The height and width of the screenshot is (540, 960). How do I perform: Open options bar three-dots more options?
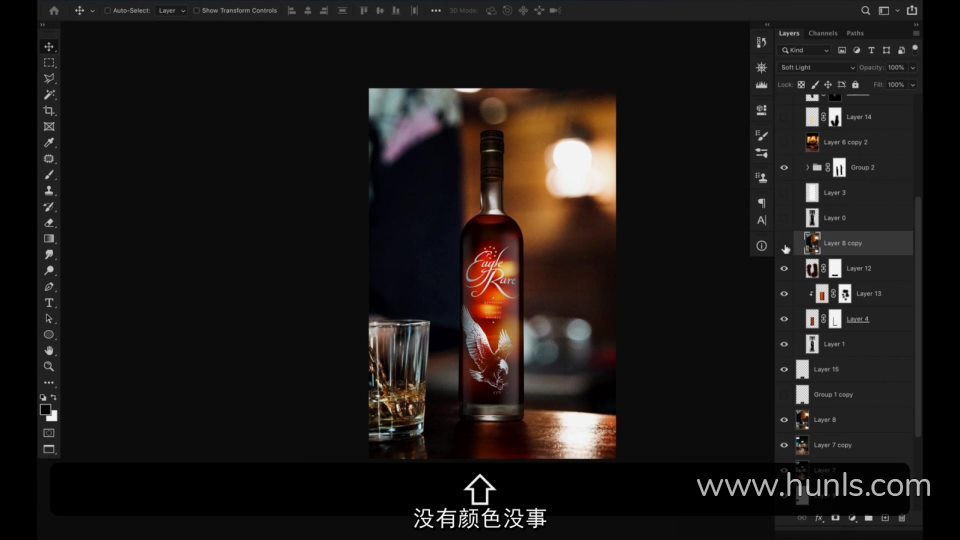tap(435, 10)
